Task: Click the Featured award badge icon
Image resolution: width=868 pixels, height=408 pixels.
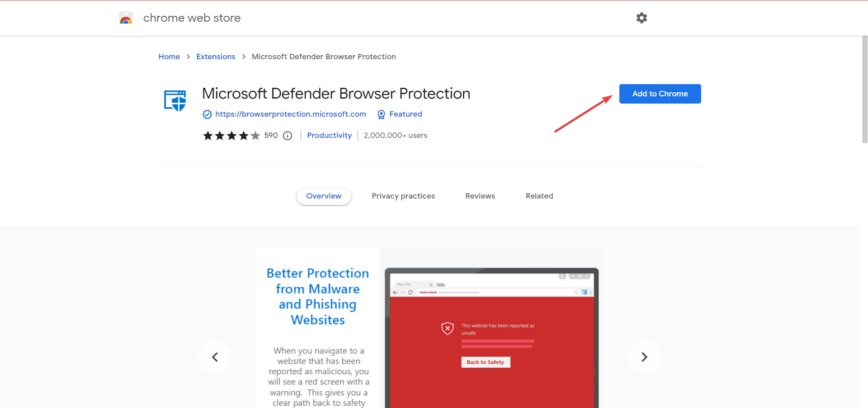Action: pos(381,114)
